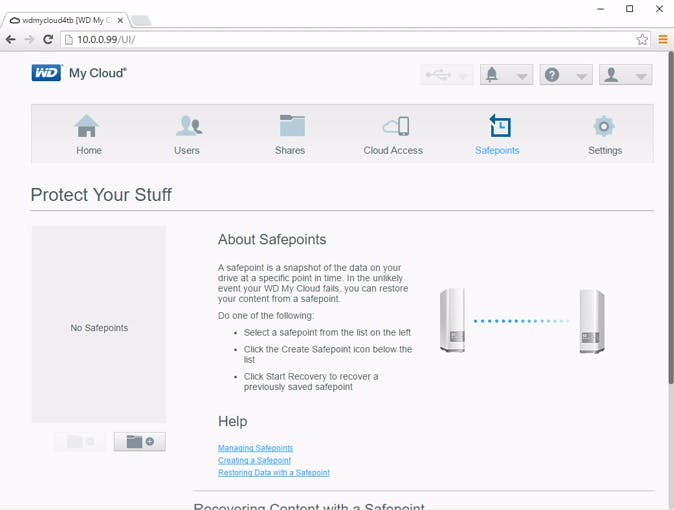Click the No Safepoints list text
This screenshot has height=510, width=674.
[99, 328]
